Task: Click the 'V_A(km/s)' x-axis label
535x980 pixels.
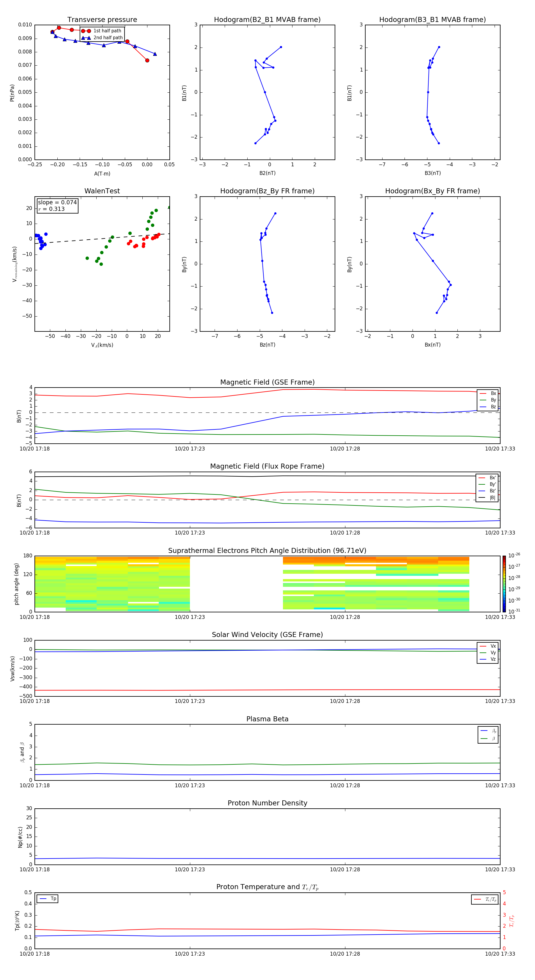Action: point(102,345)
